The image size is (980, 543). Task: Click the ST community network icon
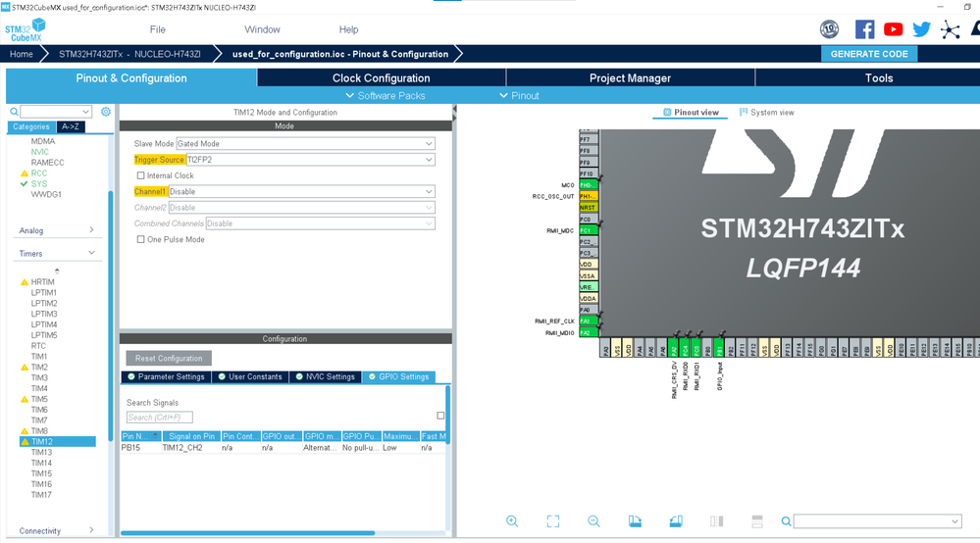(950, 29)
